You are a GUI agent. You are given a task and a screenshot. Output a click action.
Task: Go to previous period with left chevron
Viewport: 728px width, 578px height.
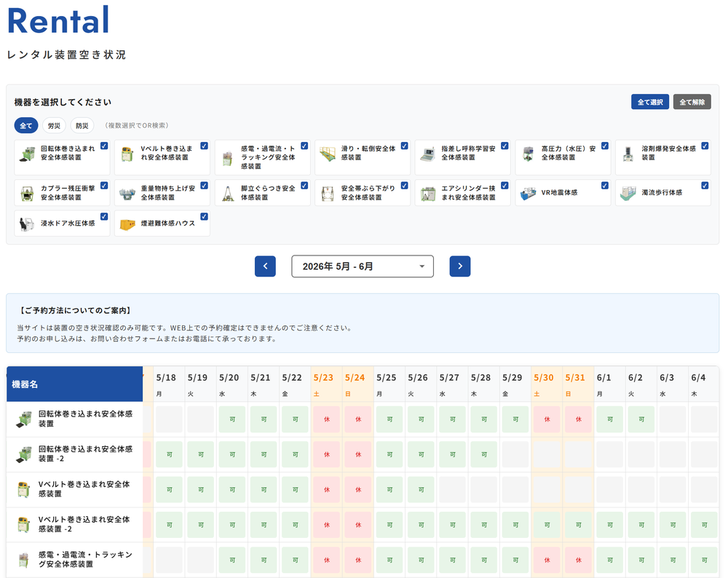click(x=265, y=266)
